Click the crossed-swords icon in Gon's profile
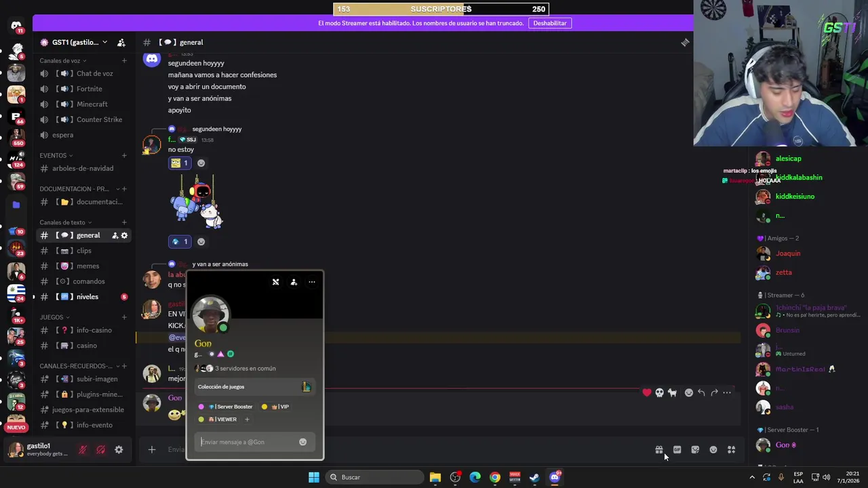Image resolution: width=868 pixels, height=488 pixels. pos(275,282)
